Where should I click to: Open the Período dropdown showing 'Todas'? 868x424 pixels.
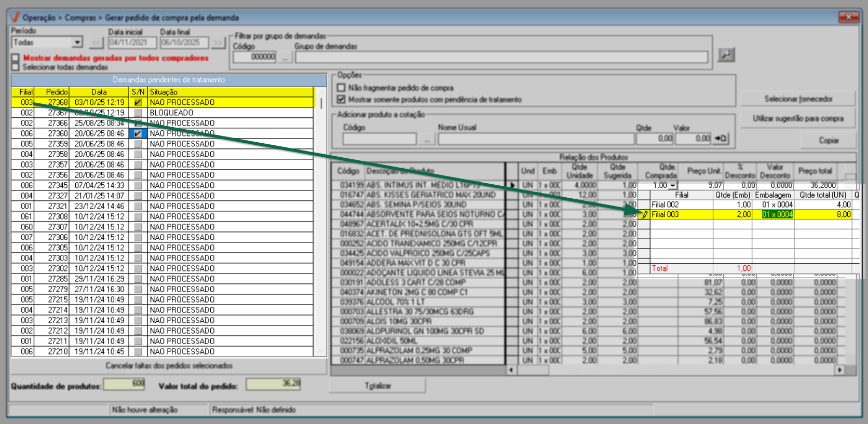tap(77, 43)
